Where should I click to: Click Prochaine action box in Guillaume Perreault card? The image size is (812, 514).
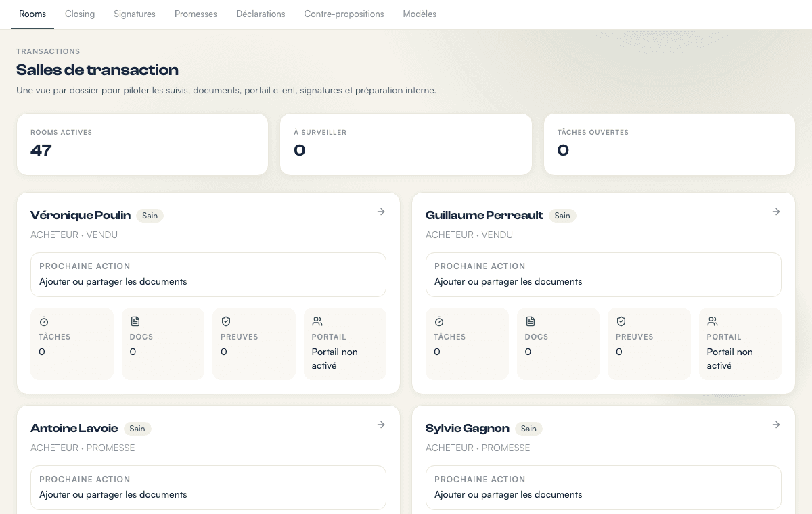604,275
